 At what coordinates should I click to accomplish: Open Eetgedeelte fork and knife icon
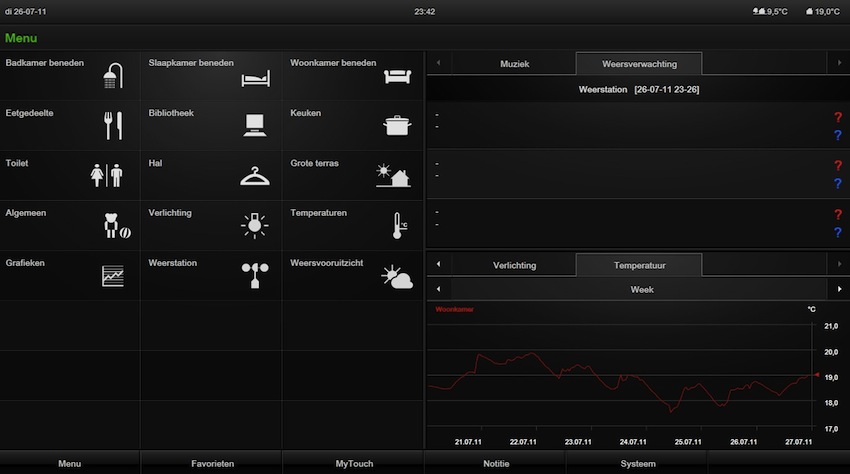click(x=113, y=126)
